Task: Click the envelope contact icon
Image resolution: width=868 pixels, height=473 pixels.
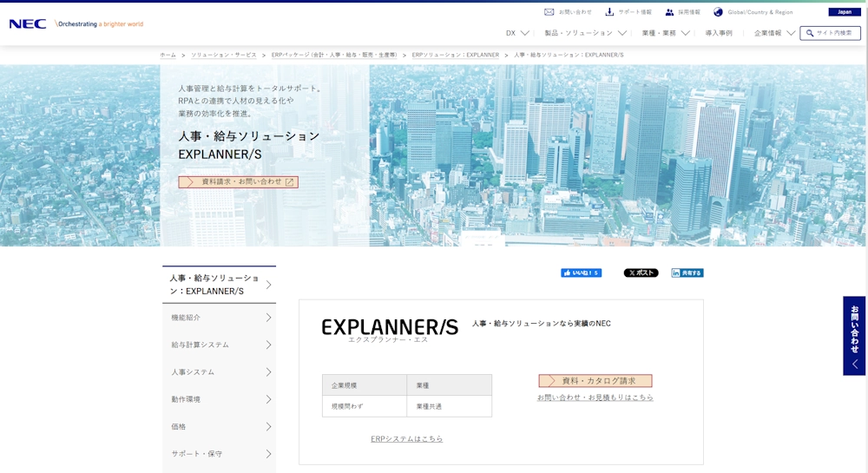Action: tap(549, 12)
